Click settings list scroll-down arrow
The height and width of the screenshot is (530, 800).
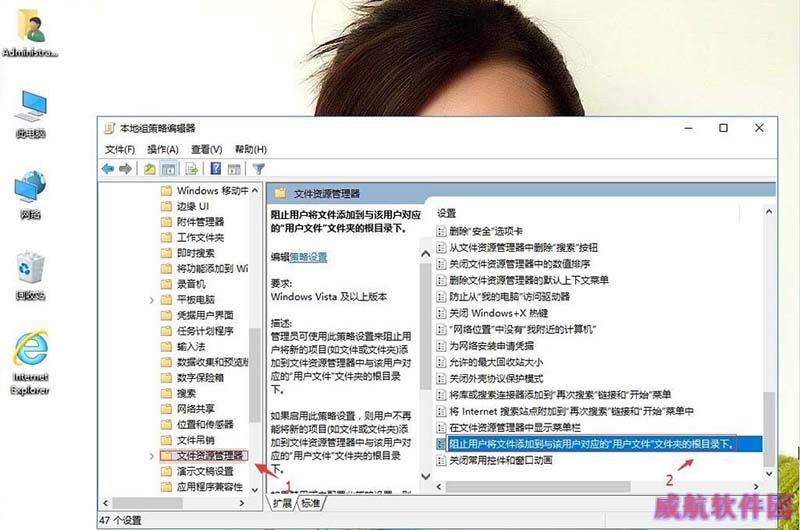(x=769, y=474)
